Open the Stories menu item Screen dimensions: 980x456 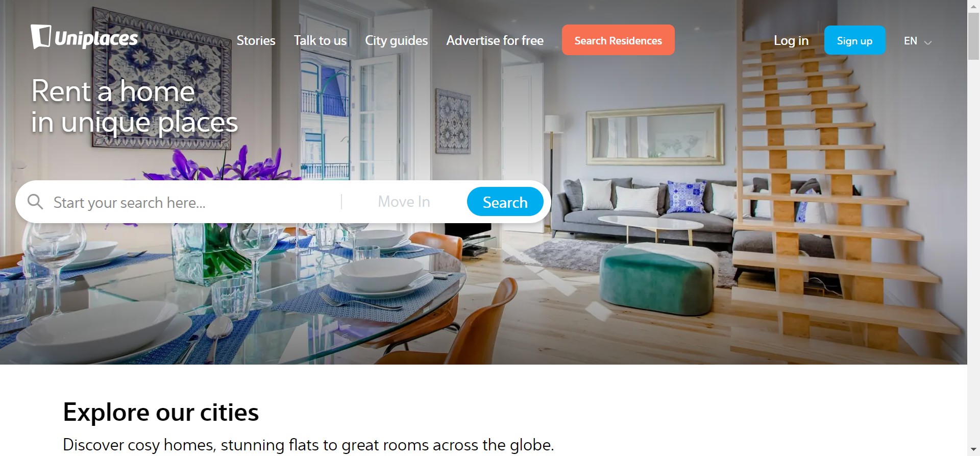[256, 40]
